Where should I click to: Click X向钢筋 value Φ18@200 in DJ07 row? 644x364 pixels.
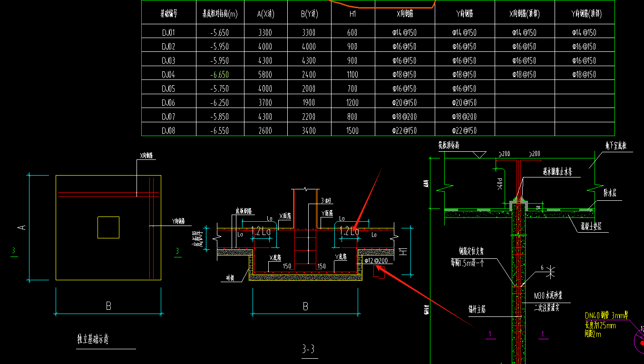(x=404, y=117)
